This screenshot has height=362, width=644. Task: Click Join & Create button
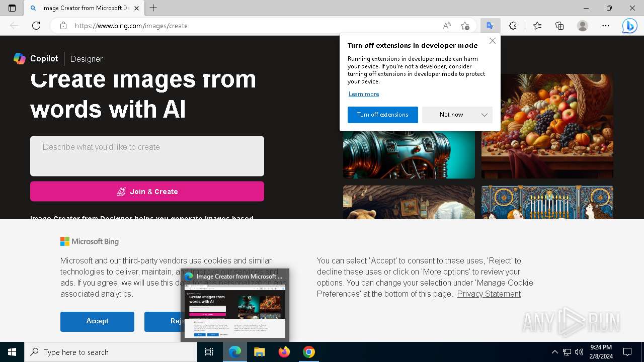point(147,192)
